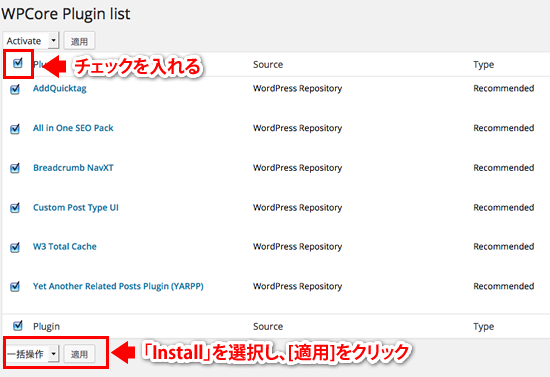The width and height of the screenshot is (550, 377).
Task: Uncheck the Yet Another Related Posts Plugin checkbox
Action: click(15, 287)
